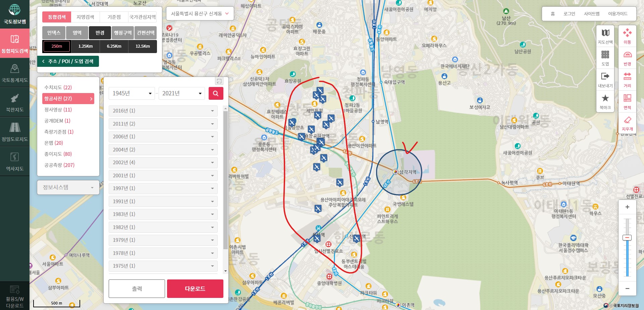644x310 pixels.
Task: Click the 출력 button
Action: point(137,289)
